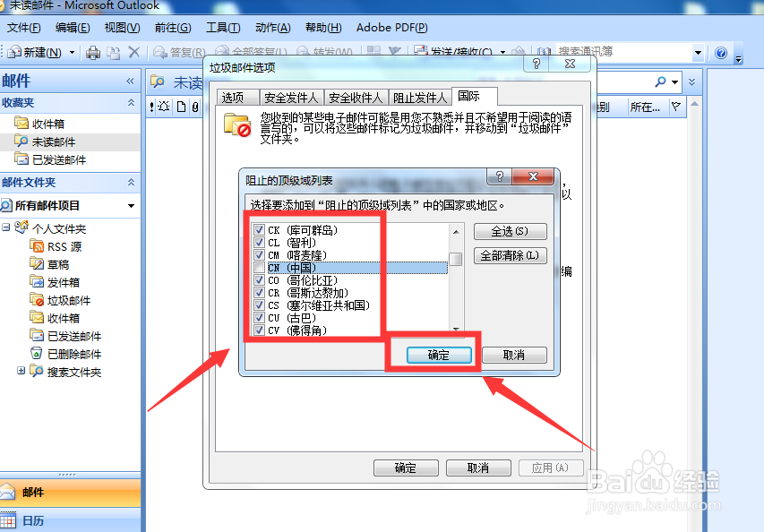Uncheck CV (佛得角) checkbox

pos(259,330)
